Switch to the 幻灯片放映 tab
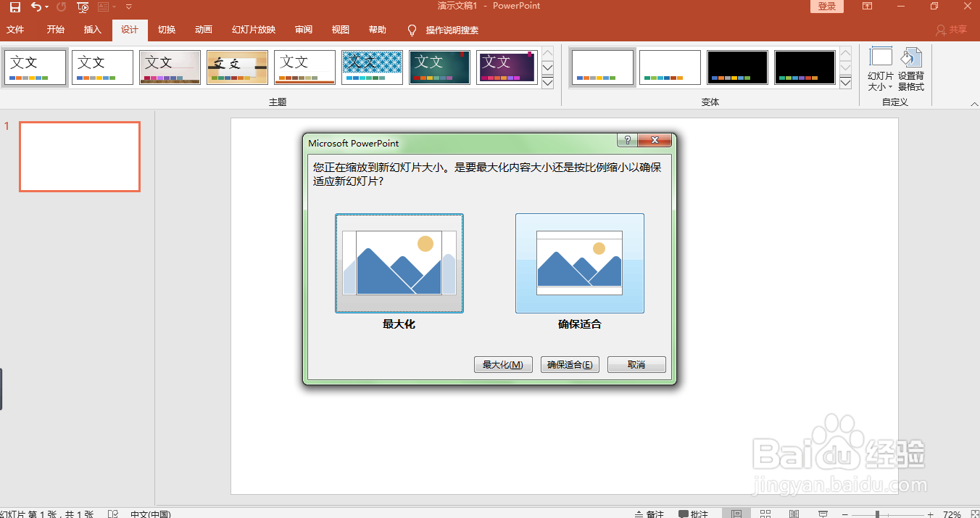 pyautogui.click(x=254, y=30)
